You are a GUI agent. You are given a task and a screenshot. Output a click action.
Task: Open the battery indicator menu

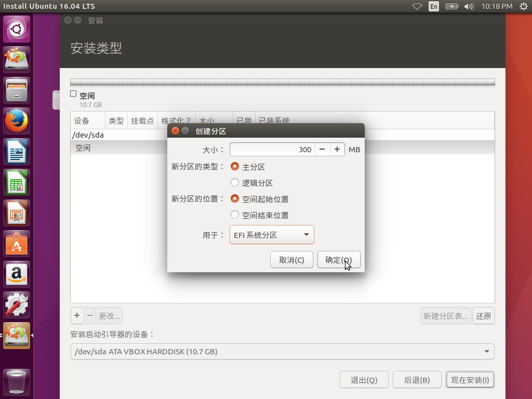tap(451, 6)
